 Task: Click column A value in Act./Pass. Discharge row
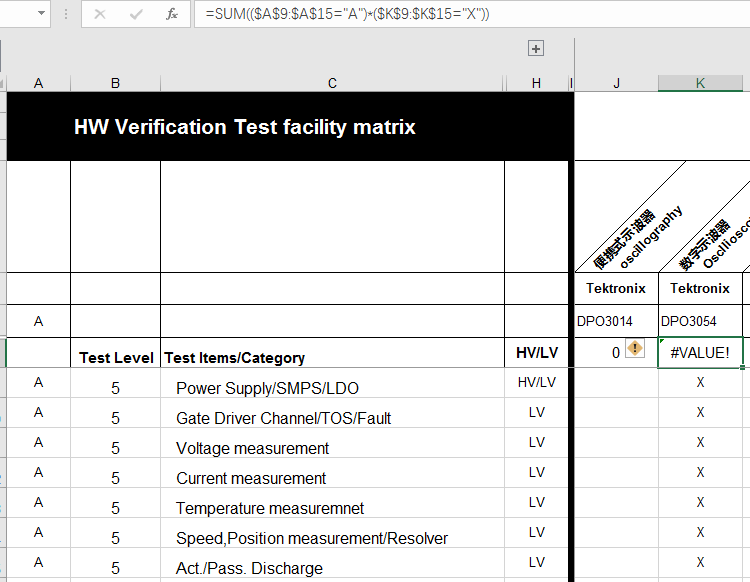coord(39,562)
